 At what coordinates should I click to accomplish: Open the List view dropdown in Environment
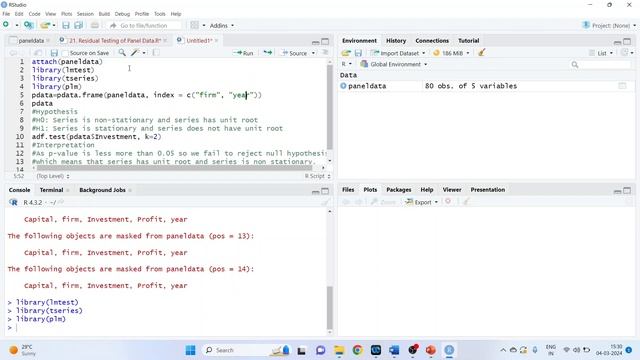coord(602,53)
